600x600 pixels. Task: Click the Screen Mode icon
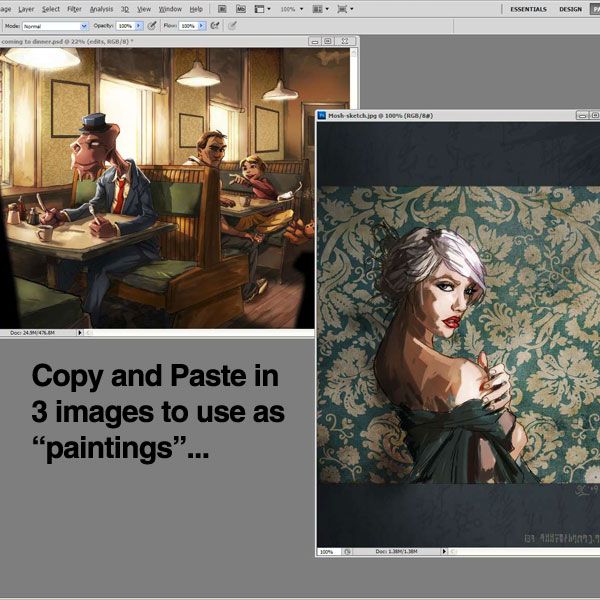coord(342,9)
